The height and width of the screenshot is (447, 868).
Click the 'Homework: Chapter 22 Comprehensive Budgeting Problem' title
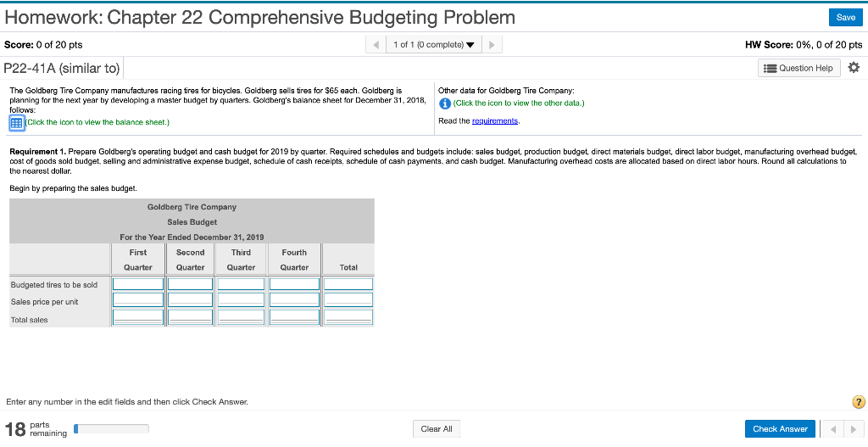coord(260,17)
